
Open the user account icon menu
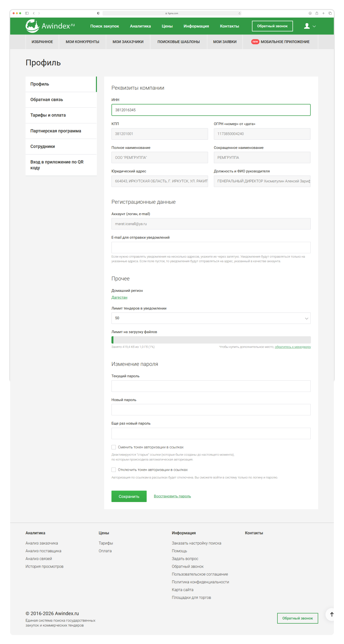pos(307,26)
